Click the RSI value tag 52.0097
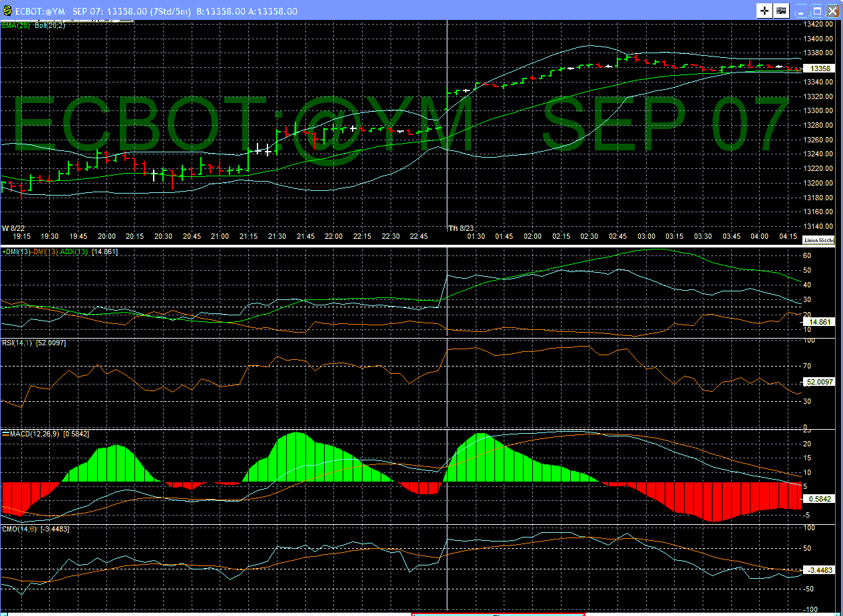 click(818, 382)
